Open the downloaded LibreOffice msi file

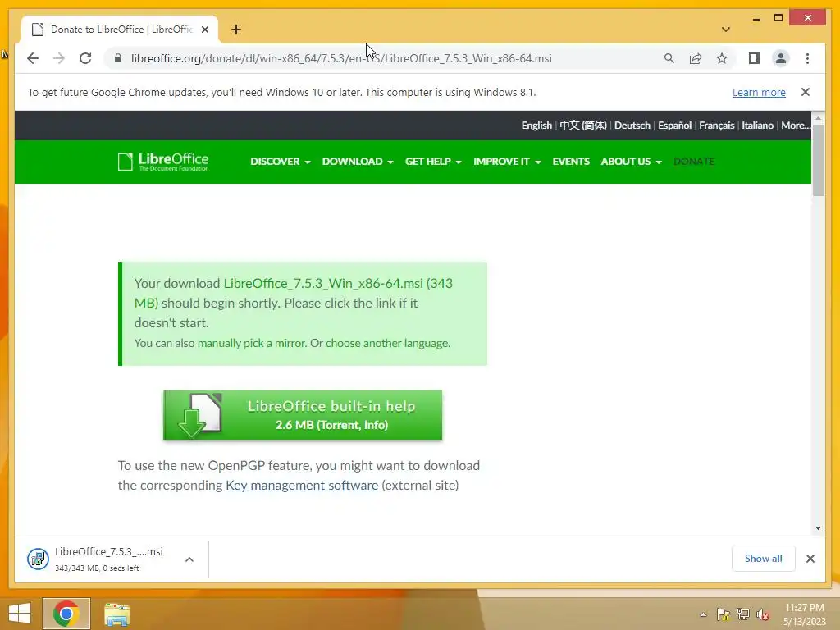point(97,559)
